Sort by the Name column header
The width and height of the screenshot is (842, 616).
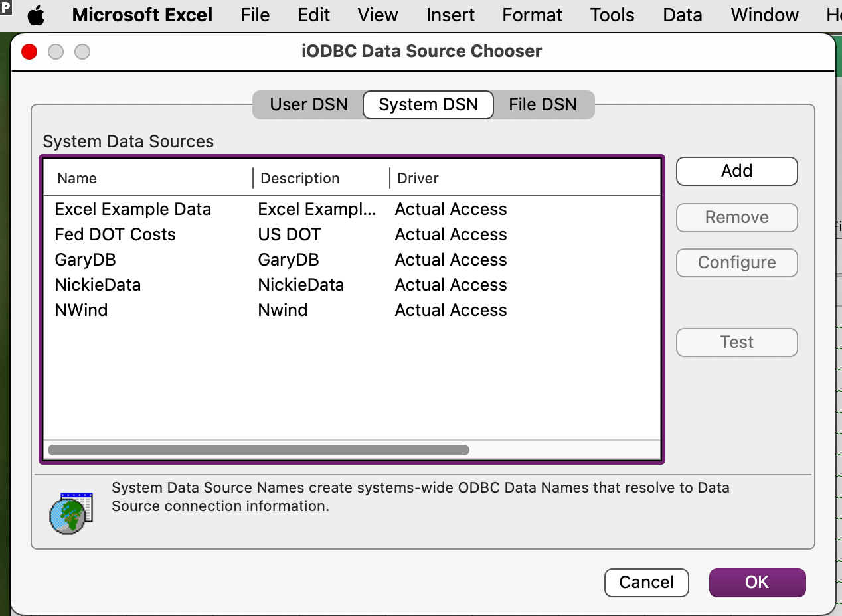click(148, 178)
